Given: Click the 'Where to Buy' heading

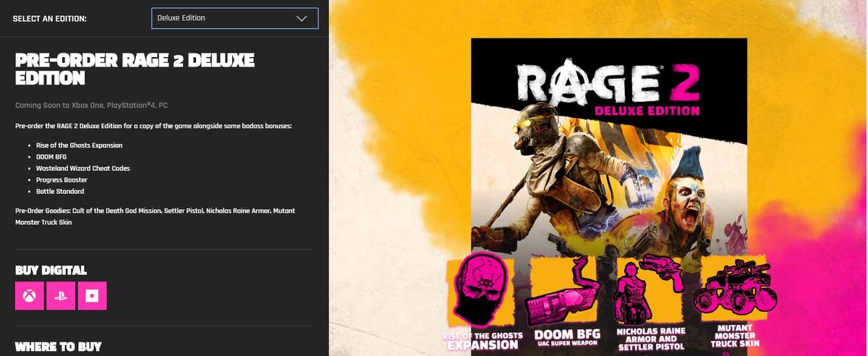Looking at the screenshot, I should 58,347.
